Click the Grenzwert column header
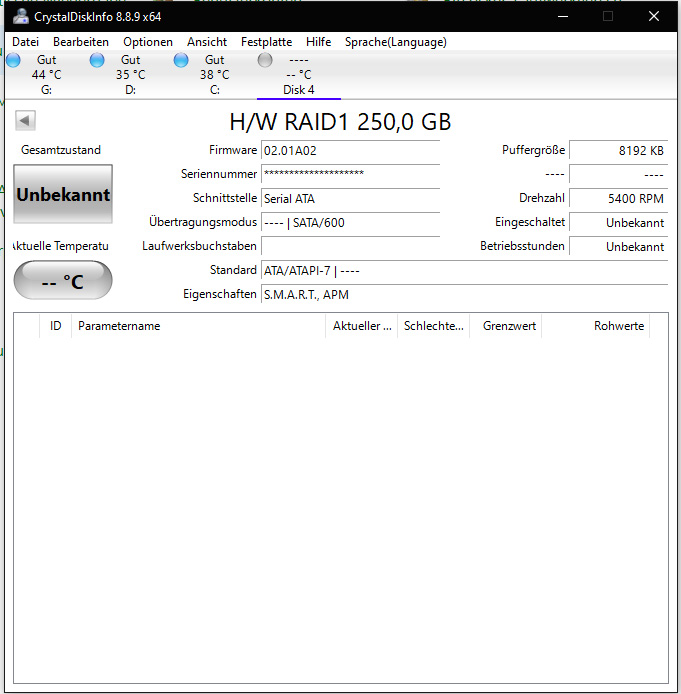 point(505,326)
